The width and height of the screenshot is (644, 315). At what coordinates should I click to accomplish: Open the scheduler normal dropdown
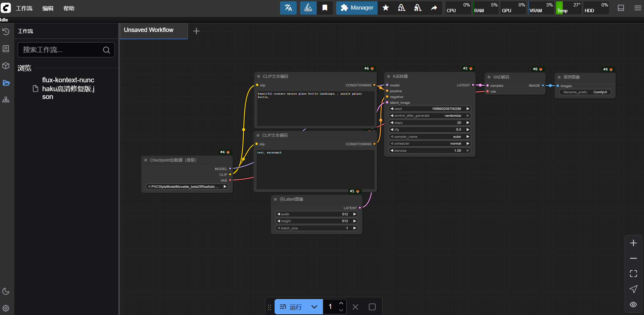pos(430,144)
